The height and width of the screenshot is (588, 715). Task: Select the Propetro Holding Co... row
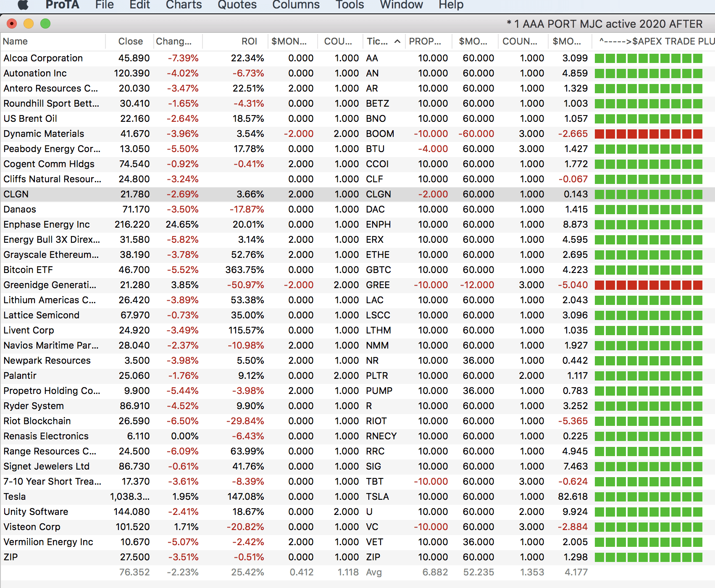(x=357, y=391)
